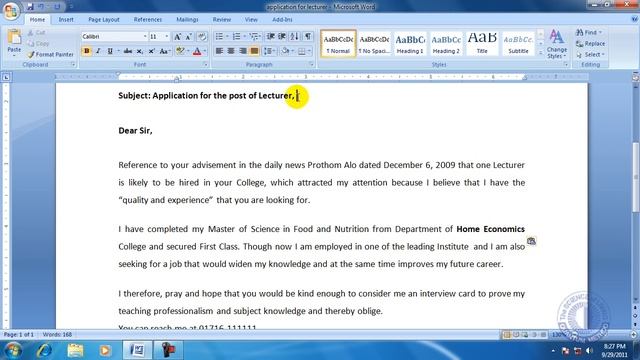Align text right

pos(243,51)
